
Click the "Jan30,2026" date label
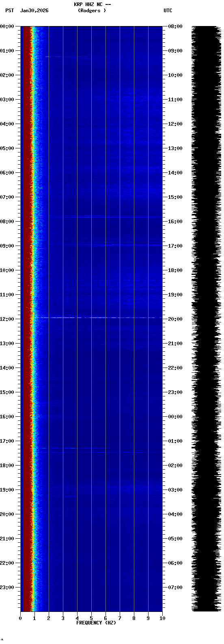pos(34,11)
